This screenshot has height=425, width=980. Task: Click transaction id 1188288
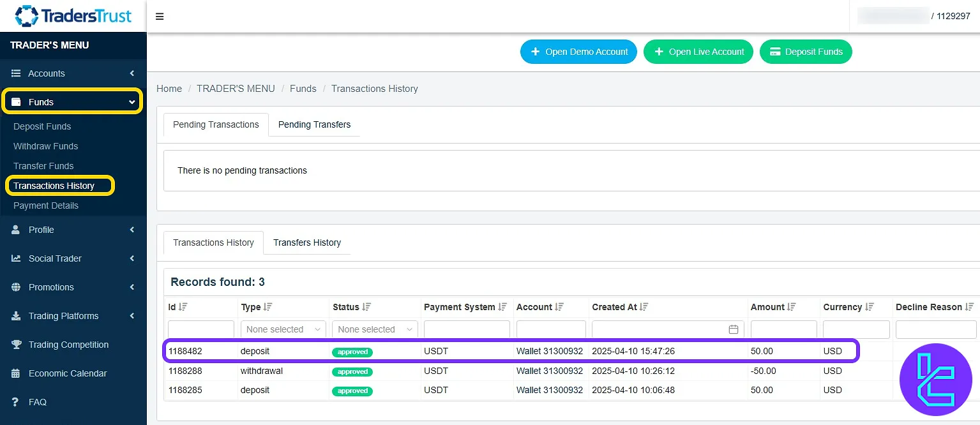point(185,371)
